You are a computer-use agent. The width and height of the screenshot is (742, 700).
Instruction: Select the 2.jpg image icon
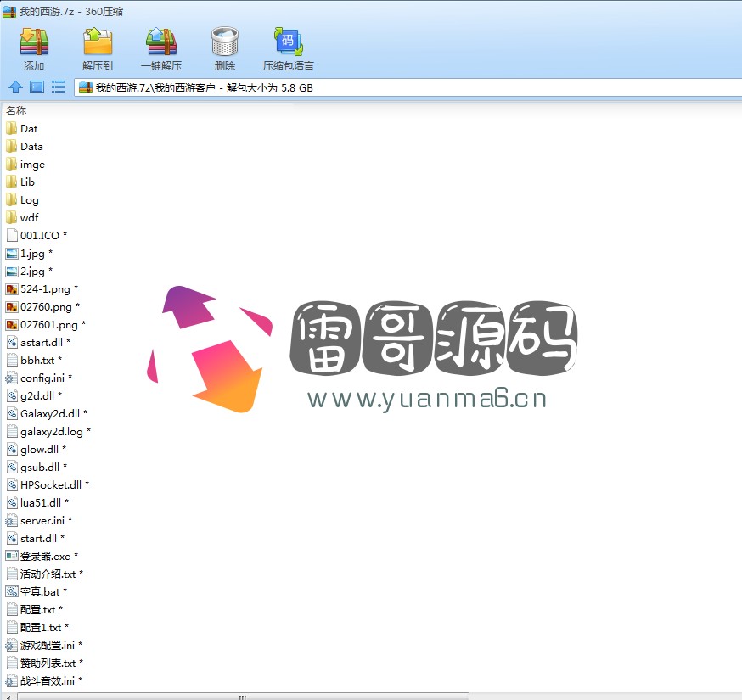(11, 272)
